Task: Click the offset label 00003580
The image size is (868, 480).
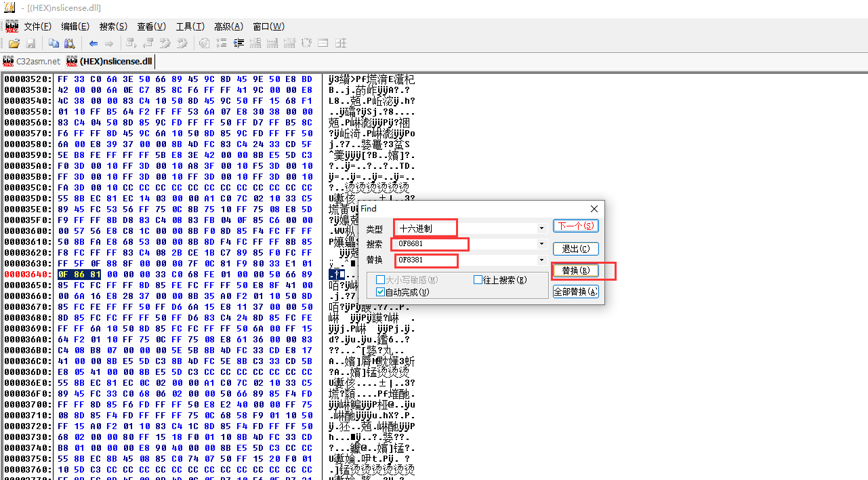Action: pyautogui.click(x=26, y=144)
